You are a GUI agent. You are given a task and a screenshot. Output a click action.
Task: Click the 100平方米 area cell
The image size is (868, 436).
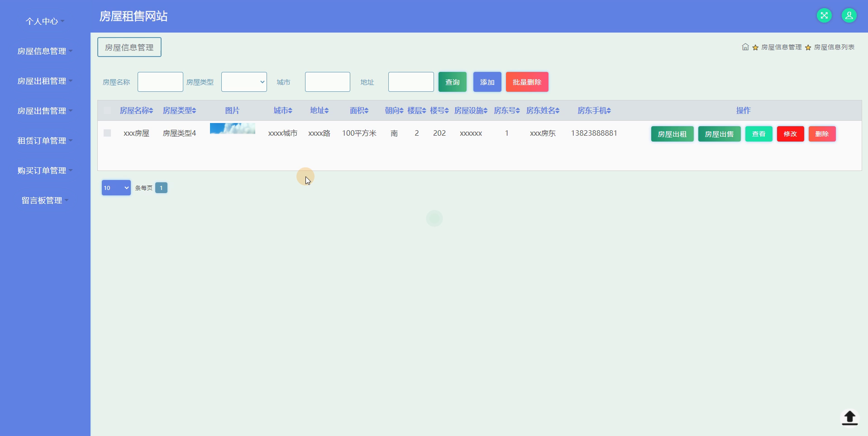[x=359, y=133]
